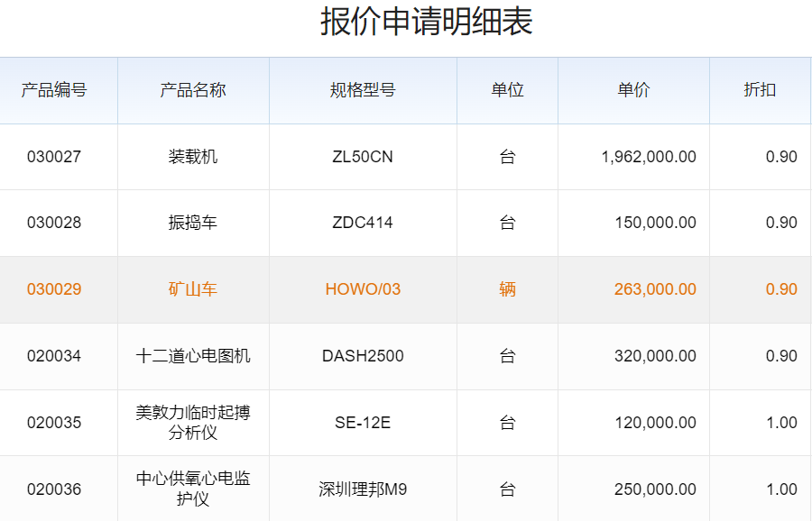The height and width of the screenshot is (521, 812).
Task: Click the 矿山车 product name
Action: tap(193, 289)
